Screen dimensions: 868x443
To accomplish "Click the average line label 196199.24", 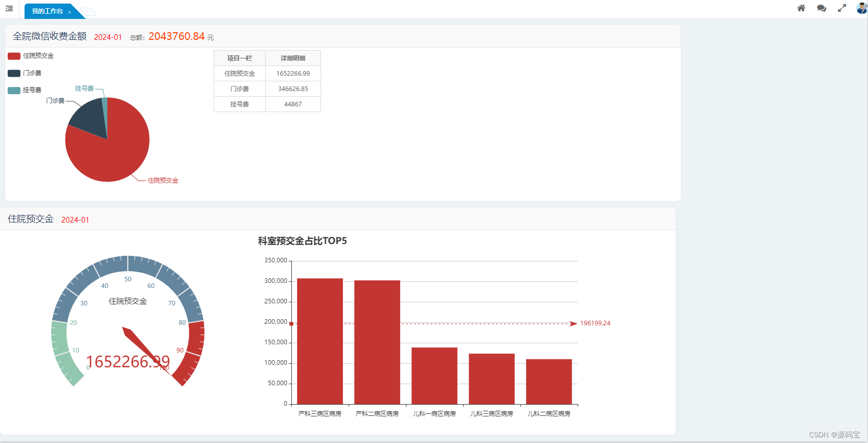I will coord(595,323).
